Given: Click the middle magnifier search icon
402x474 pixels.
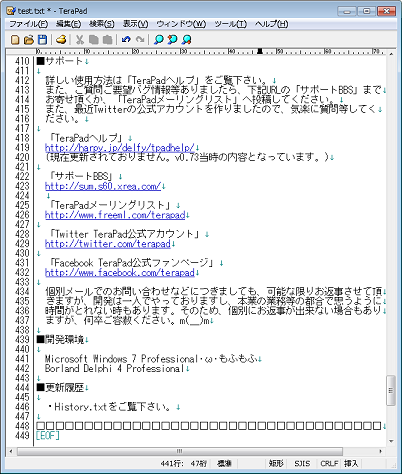Looking at the screenshot, I should click(172, 40).
